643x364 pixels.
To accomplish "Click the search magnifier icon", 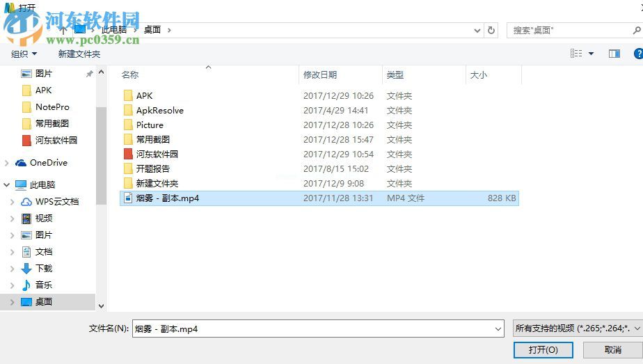I will tap(637, 30).
